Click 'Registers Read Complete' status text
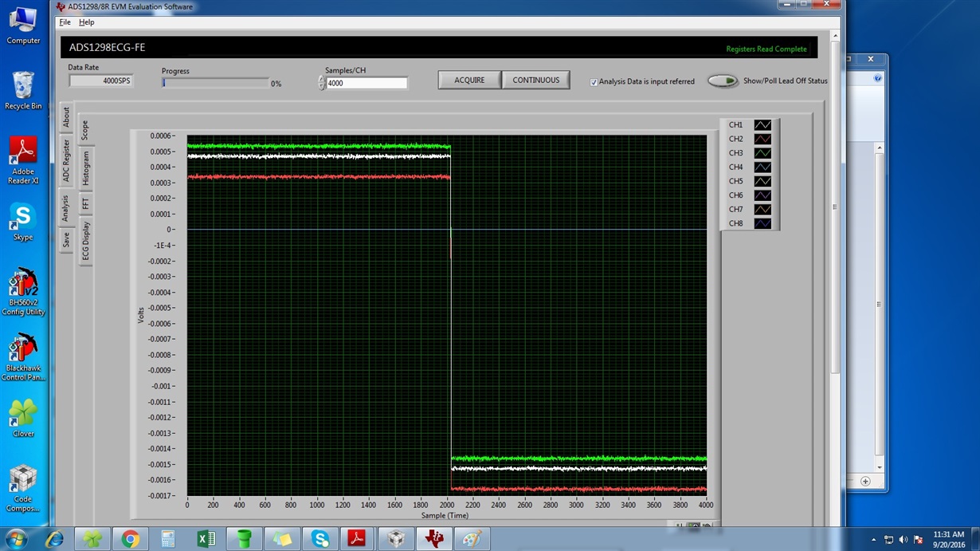 tap(766, 49)
